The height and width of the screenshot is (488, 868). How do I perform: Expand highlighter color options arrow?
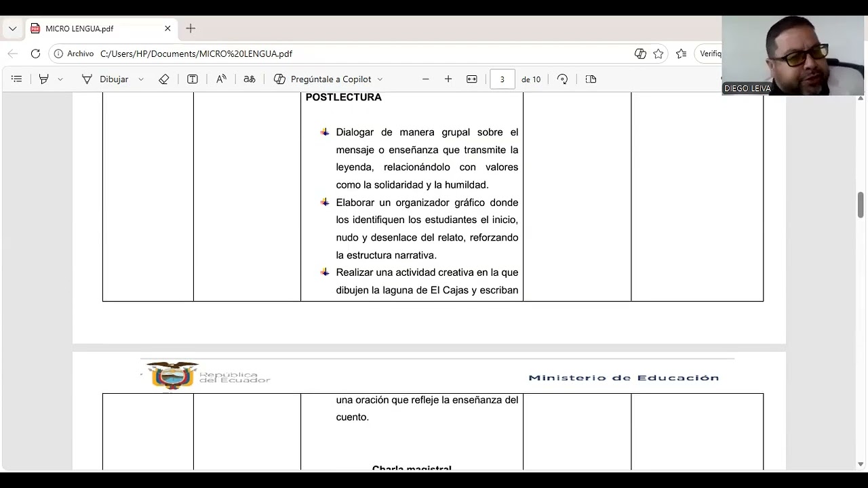(x=60, y=79)
